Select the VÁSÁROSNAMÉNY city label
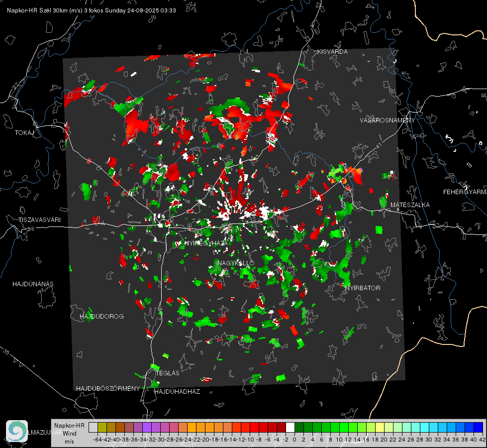 coord(388,120)
